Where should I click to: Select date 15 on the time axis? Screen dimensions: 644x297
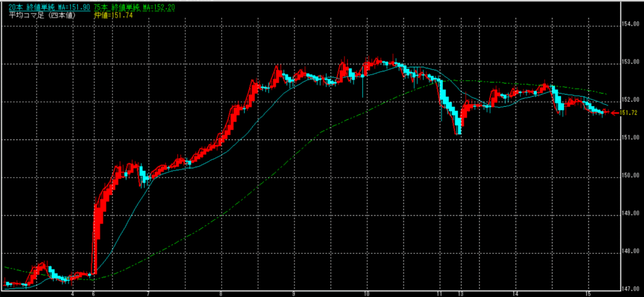[586, 293]
